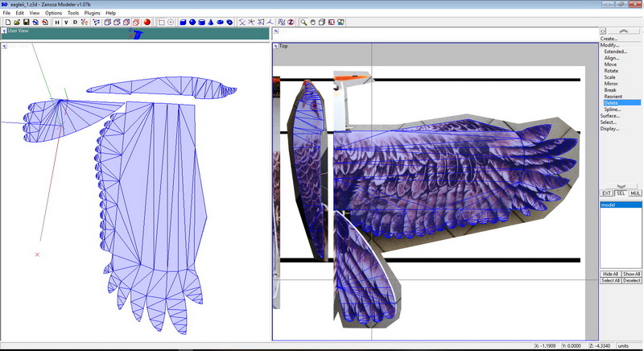Select the blue cone primitive icon

click(x=212, y=23)
